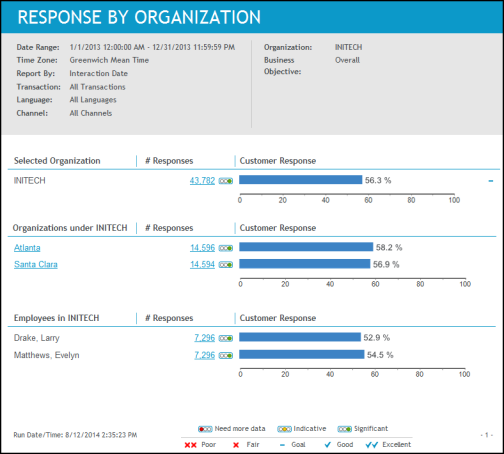Click the Goal dash icon on INITECH row
This screenshot has width=504, height=454.
point(491,181)
